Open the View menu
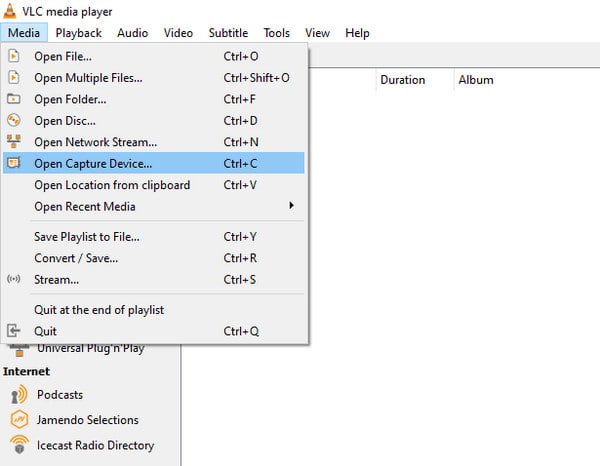This screenshot has height=466, width=600. (x=317, y=33)
